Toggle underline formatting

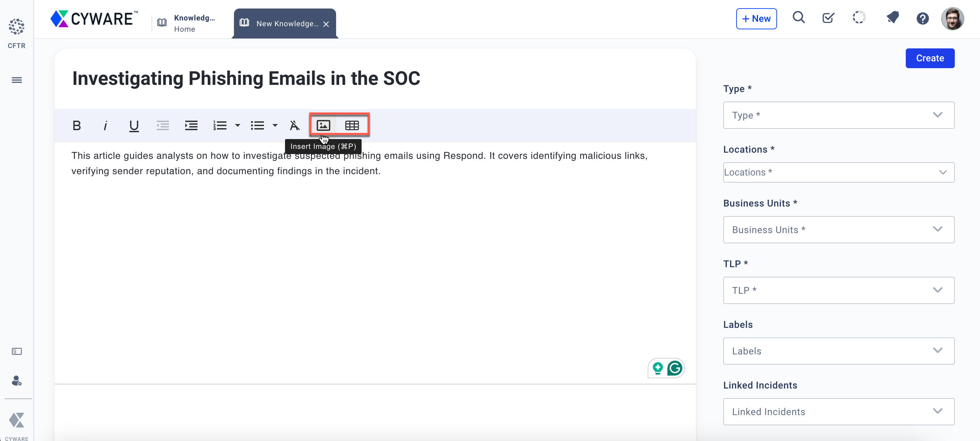point(134,125)
